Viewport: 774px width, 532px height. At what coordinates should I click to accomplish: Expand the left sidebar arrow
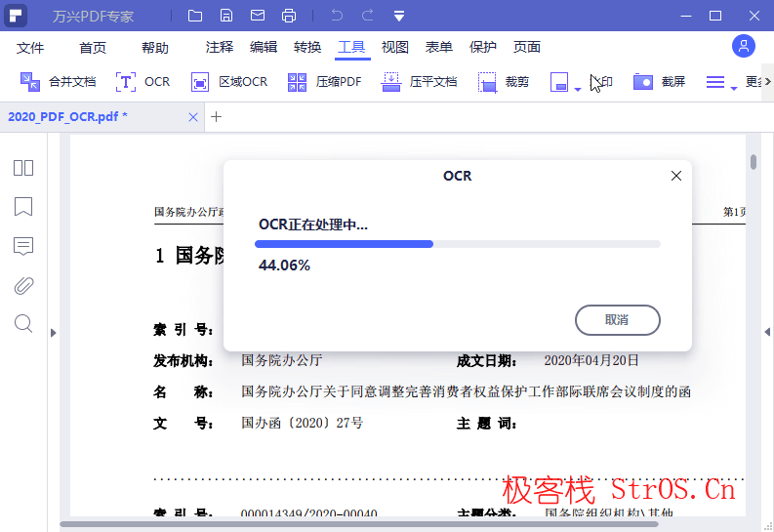tap(54, 333)
